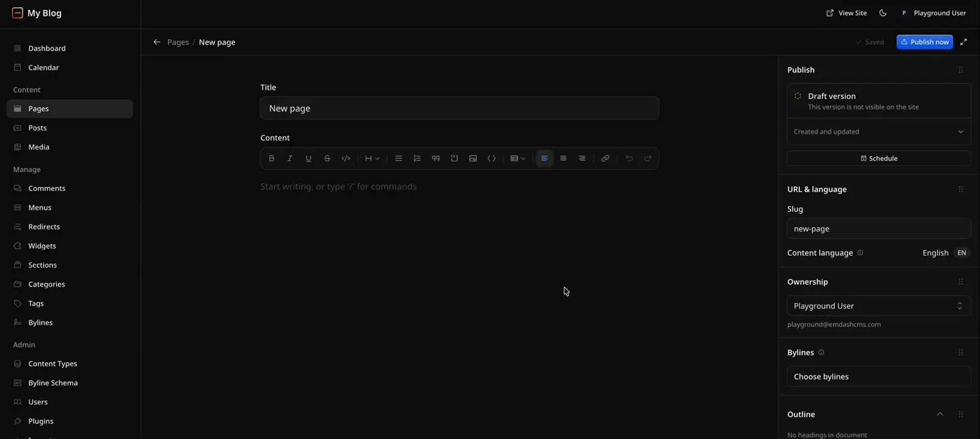
Task: Insert a code block with braces icon
Action: (x=492, y=159)
